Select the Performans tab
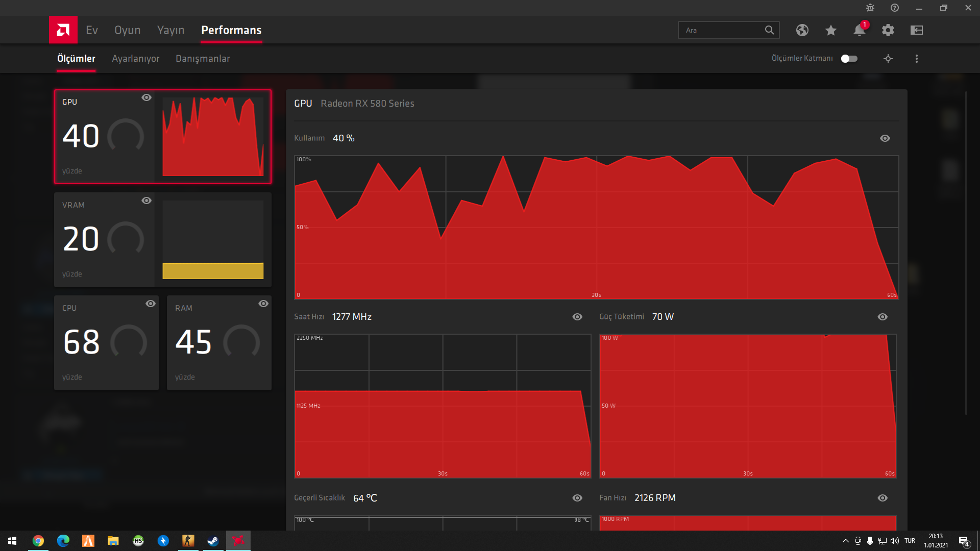 (x=231, y=30)
